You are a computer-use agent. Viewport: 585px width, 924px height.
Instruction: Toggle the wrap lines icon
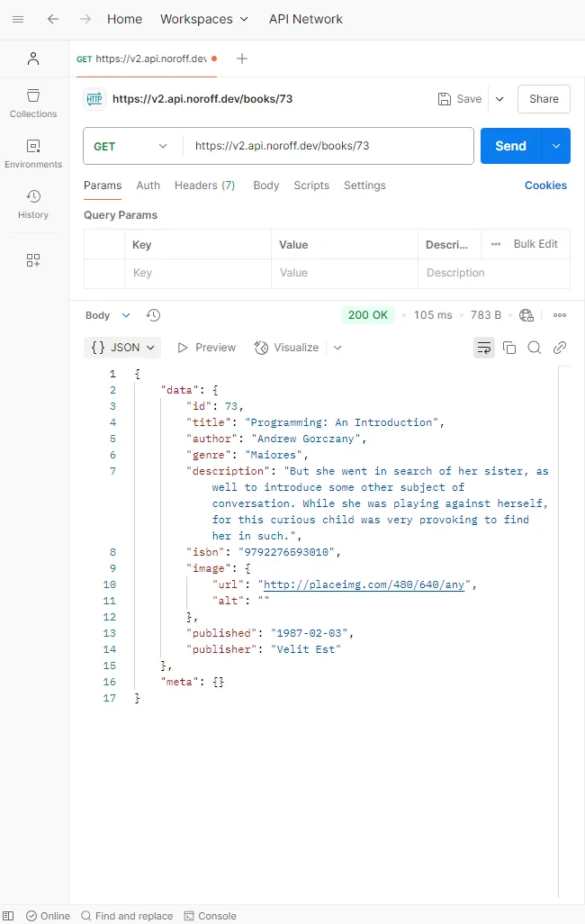click(484, 348)
